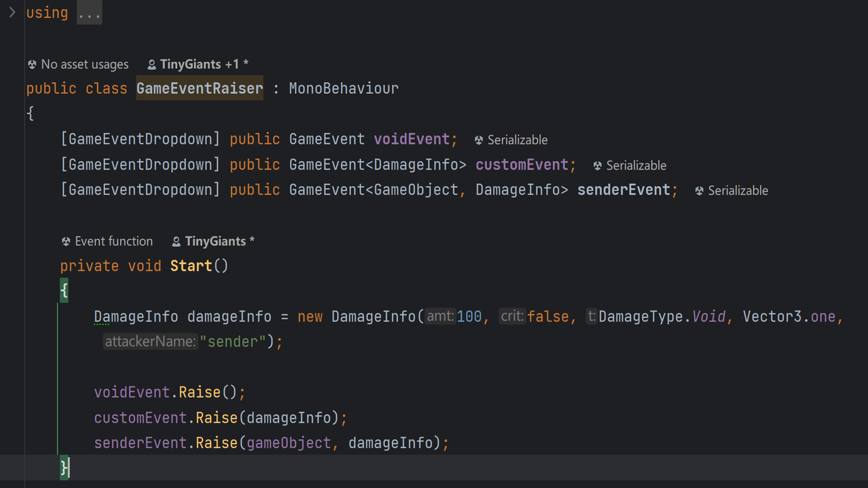Click the crit: parameter inlay hint
The height and width of the screenshot is (488, 868).
512,316
